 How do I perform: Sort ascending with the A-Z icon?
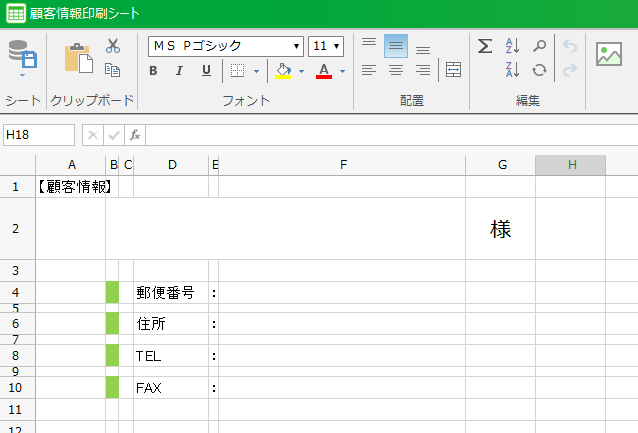click(x=513, y=46)
